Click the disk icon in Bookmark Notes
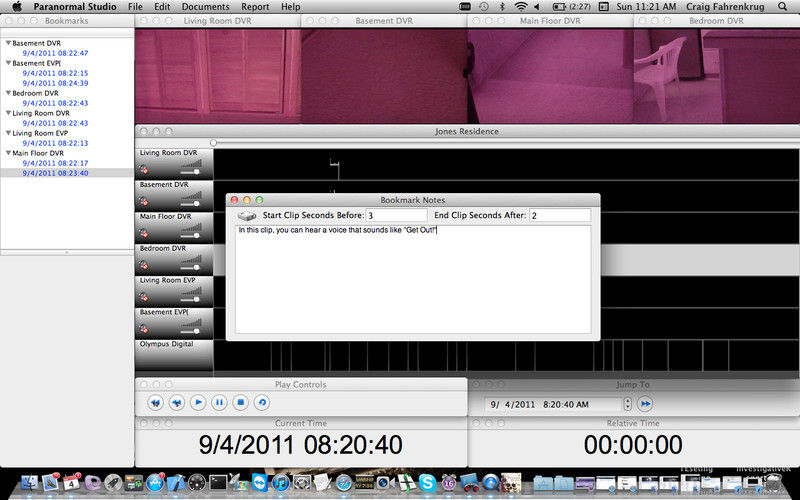Image resolution: width=800 pixels, height=500 pixels. pos(247,216)
